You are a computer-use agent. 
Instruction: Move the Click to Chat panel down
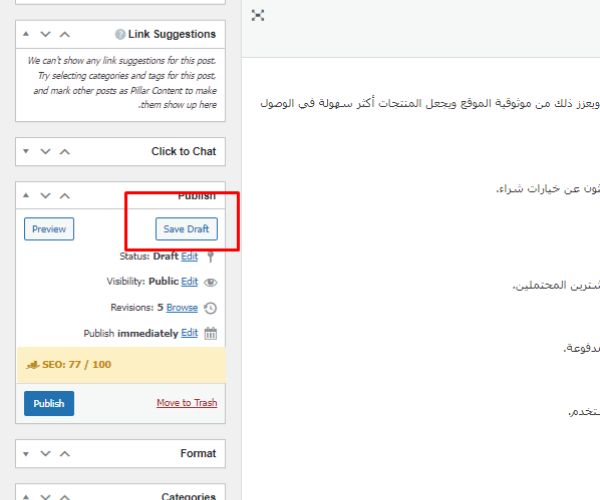[45, 151]
